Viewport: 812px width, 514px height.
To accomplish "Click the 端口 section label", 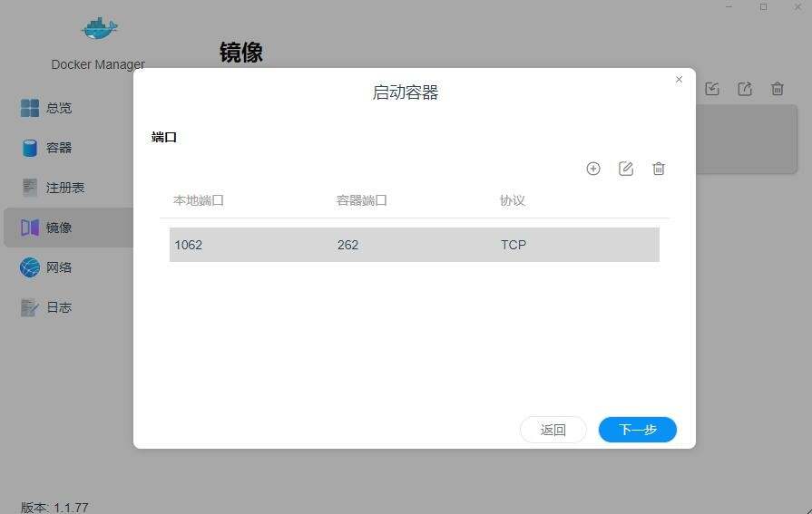I will (x=164, y=137).
